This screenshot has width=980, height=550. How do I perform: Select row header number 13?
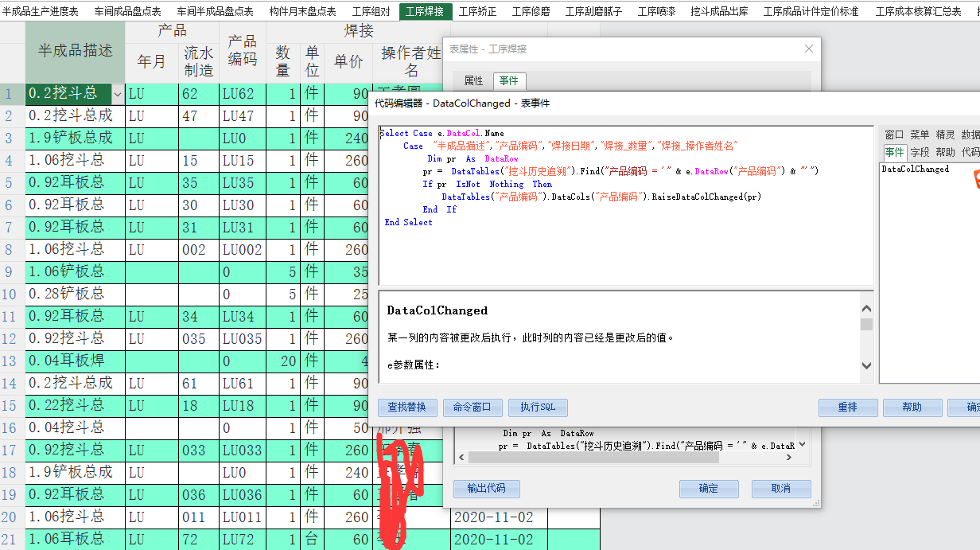click(12, 361)
